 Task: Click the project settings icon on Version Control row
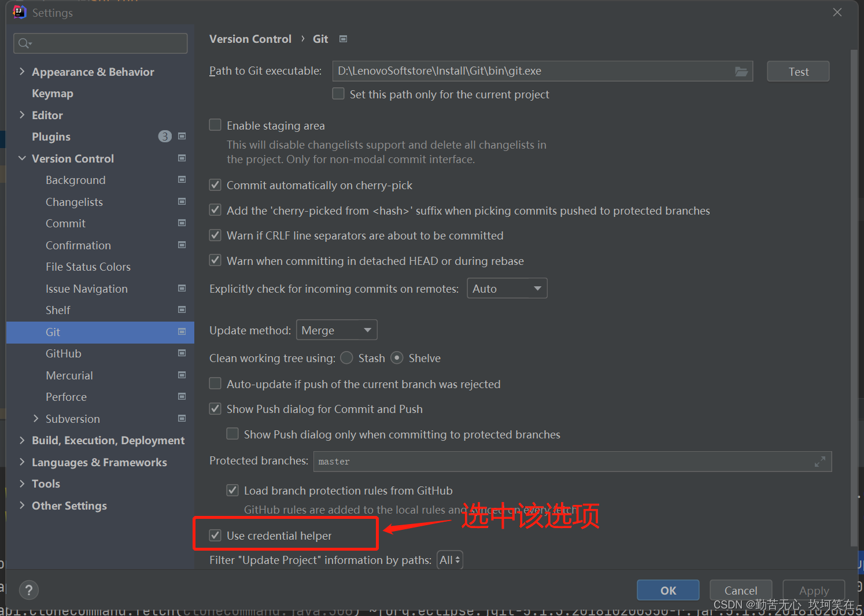click(x=182, y=158)
